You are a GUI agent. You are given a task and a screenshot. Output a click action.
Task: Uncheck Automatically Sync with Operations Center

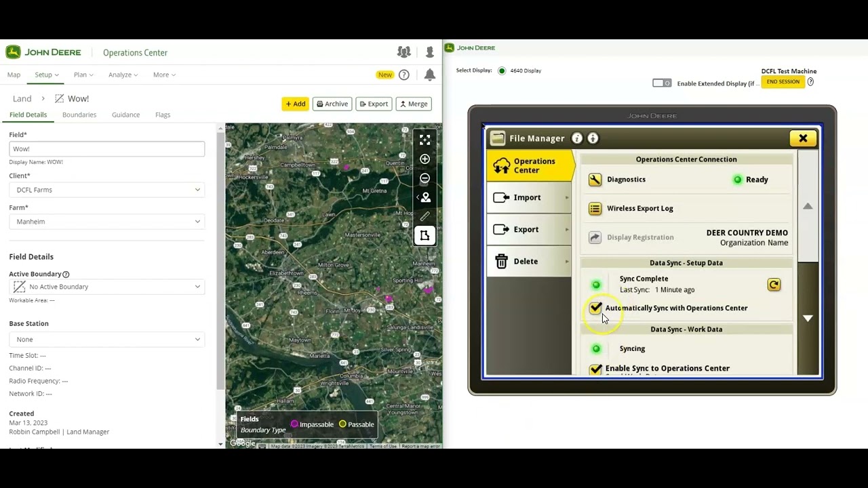[x=595, y=308]
